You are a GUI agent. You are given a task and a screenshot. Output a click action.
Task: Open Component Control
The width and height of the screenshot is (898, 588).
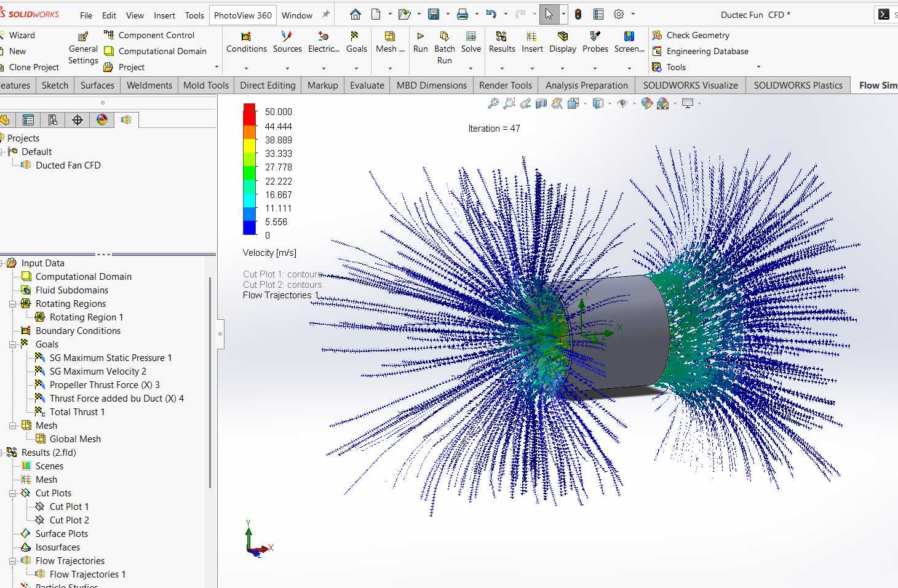[x=149, y=35]
